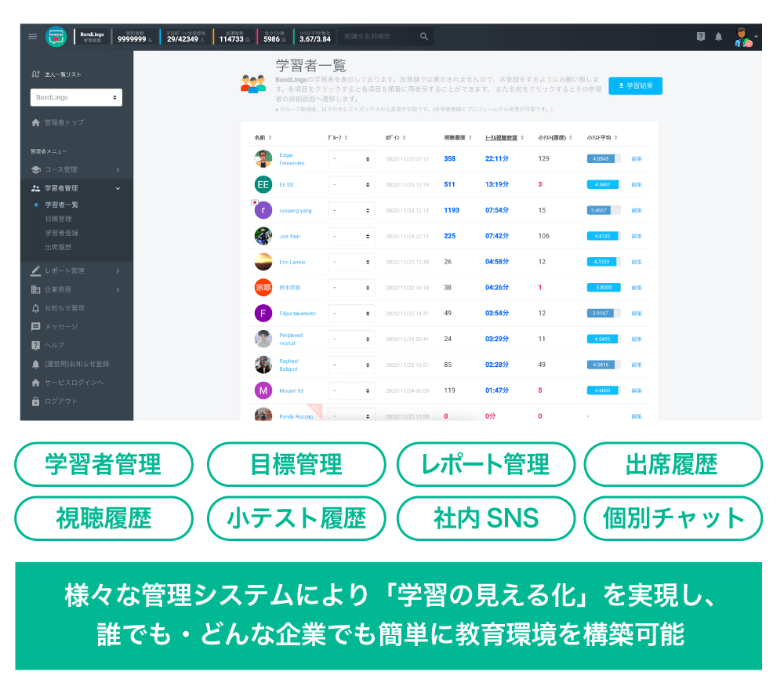This screenshot has width=784, height=697.
Task: Expand the コース管理 chevron
Action: [x=118, y=169]
